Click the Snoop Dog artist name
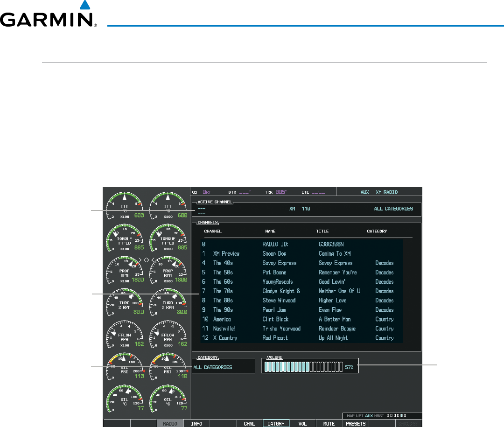 [x=274, y=253]
